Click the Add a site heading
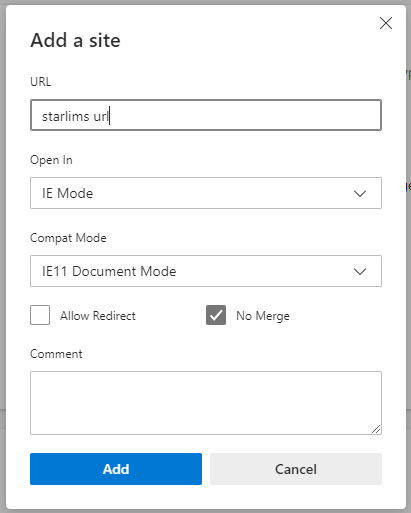Viewport: 411px width, 513px height. click(75, 40)
